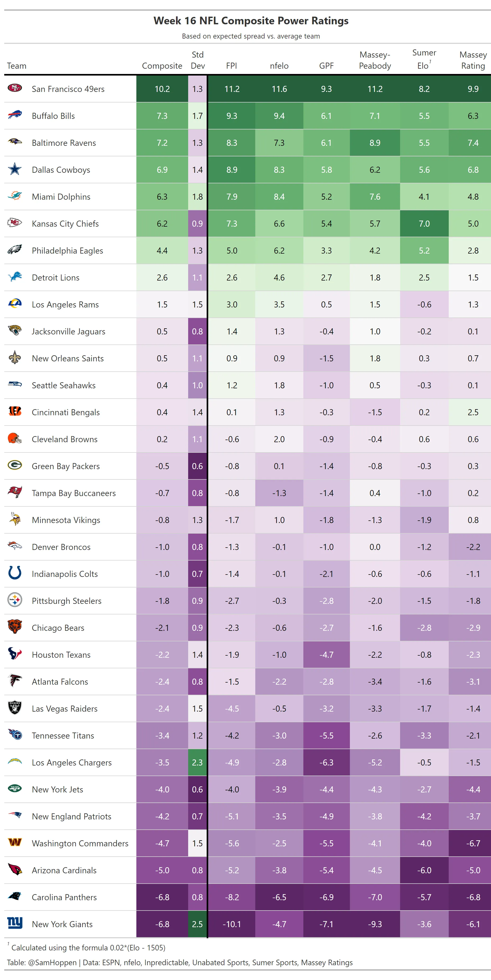Click the Green Bay Packers logo
The width and height of the screenshot is (491, 980).
click(x=15, y=465)
